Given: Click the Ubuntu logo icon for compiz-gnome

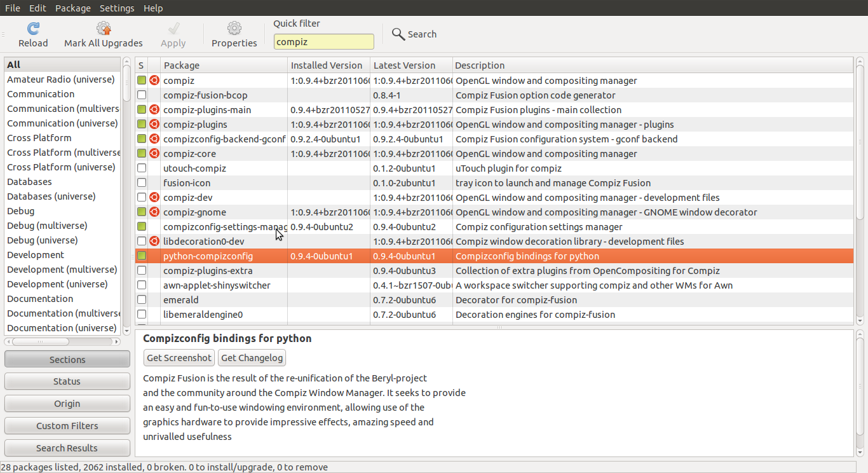Looking at the screenshot, I should point(154,212).
